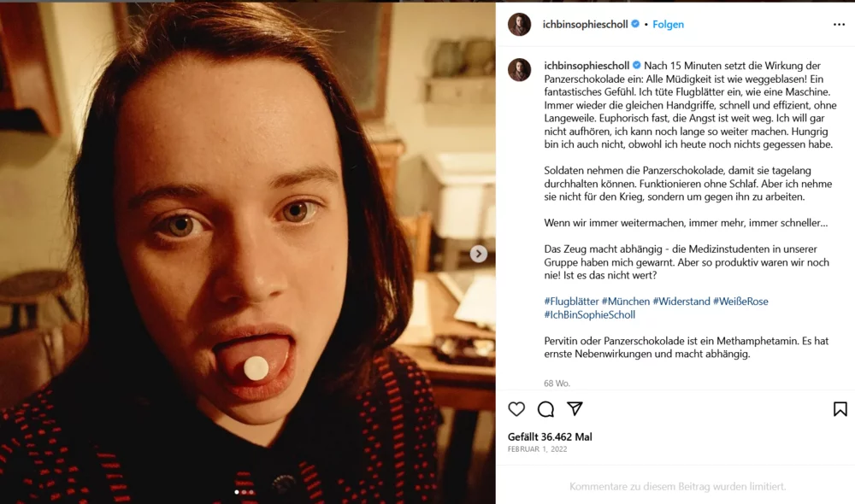Click the profile avatar beside the caption
The height and width of the screenshot is (504, 855).
(x=519, y=70)
